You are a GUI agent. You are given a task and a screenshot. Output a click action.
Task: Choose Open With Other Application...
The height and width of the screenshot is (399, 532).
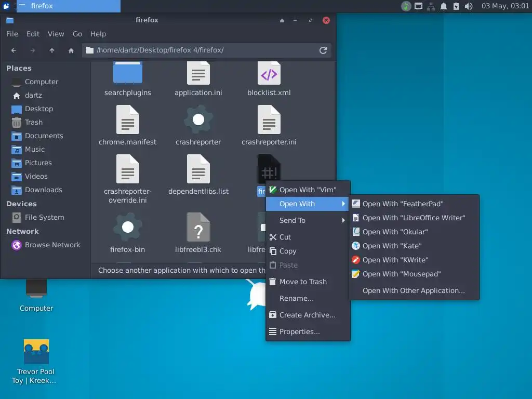414,291
